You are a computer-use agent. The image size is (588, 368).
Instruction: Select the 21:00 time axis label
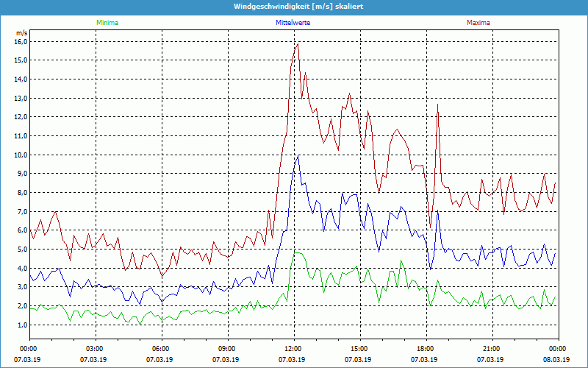492,348
